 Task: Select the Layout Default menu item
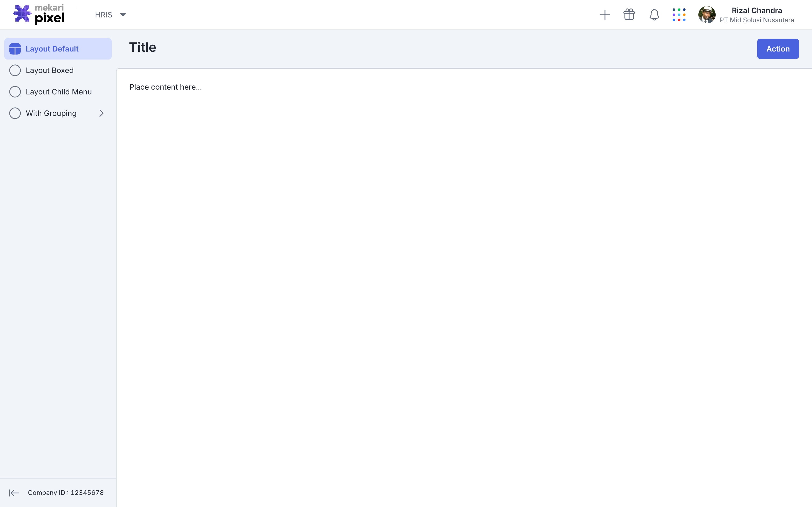tap(52, 49)
